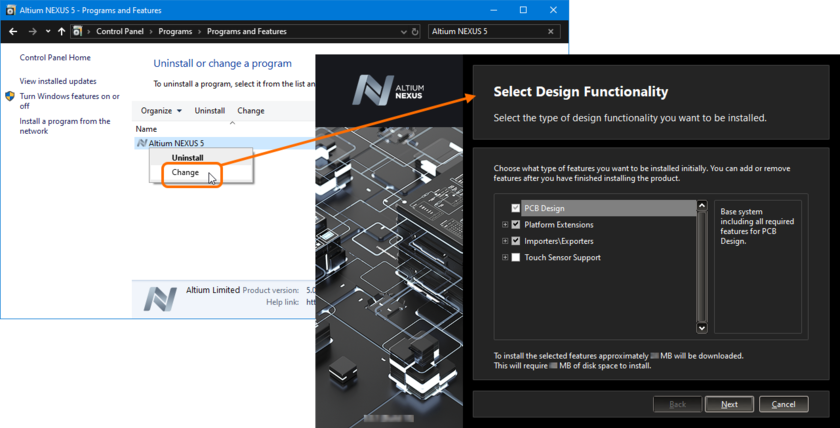This screenshot has width=840, height=428.
Task: Close the Programs and Features window
Action: [553, 10]
